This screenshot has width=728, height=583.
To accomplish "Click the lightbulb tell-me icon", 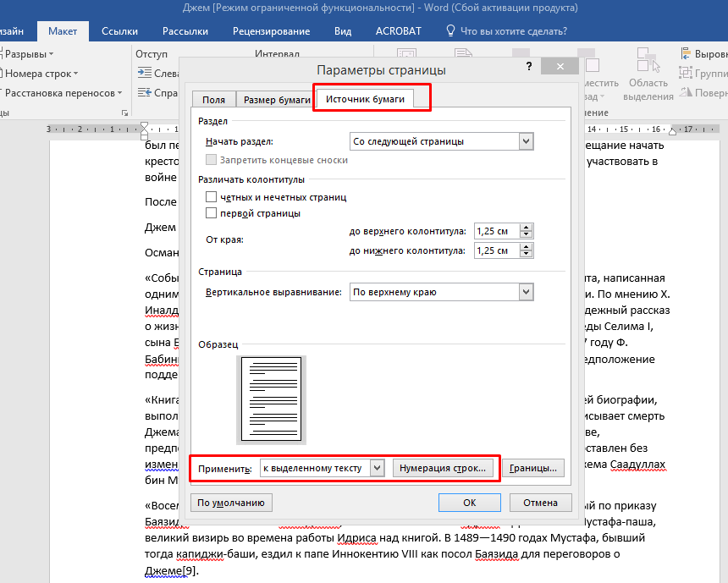I will (450, 30).
